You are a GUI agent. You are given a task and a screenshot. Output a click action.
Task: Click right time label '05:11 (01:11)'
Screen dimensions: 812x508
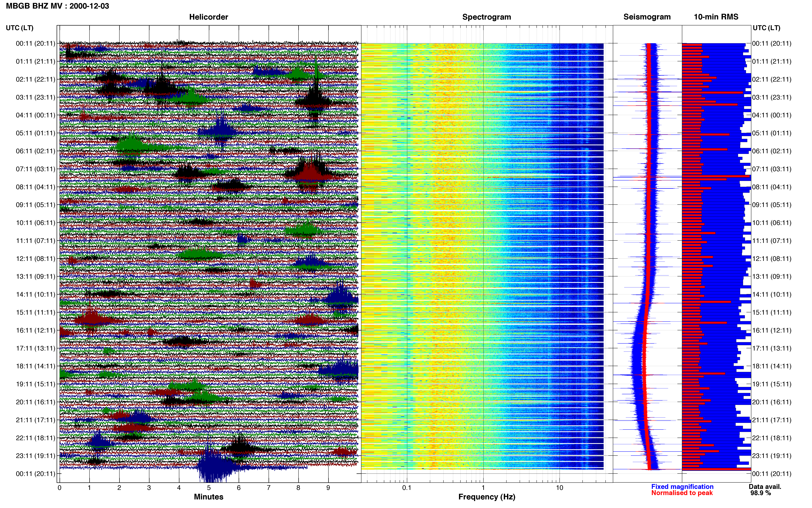771,133
